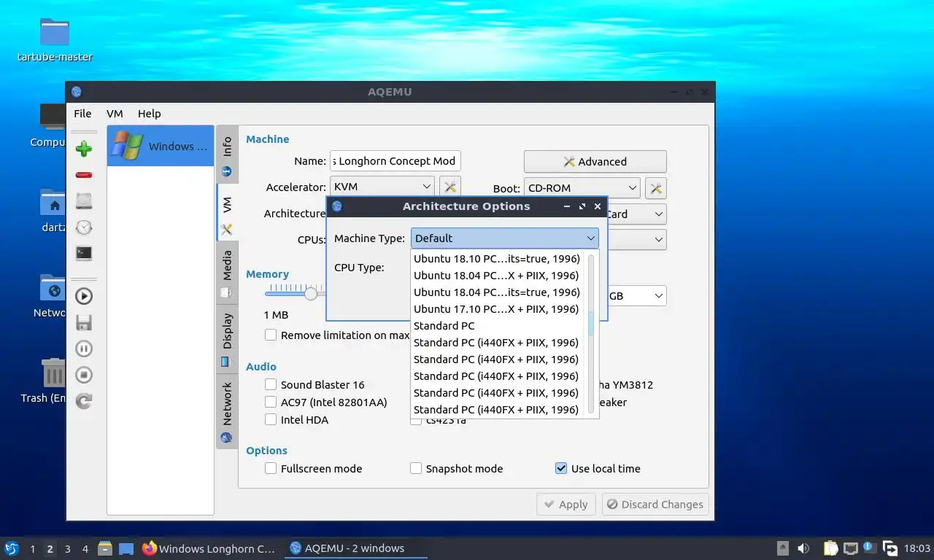The height and width of the screenshot is (560, 934).
Task: Click the clipboard manager tray icon
Action: tap(830, 548)
